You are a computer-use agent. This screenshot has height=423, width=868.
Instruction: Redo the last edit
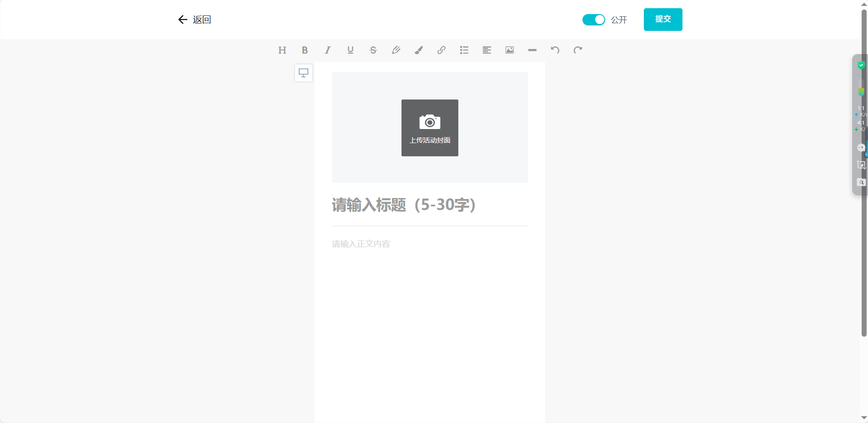point(578,50)
